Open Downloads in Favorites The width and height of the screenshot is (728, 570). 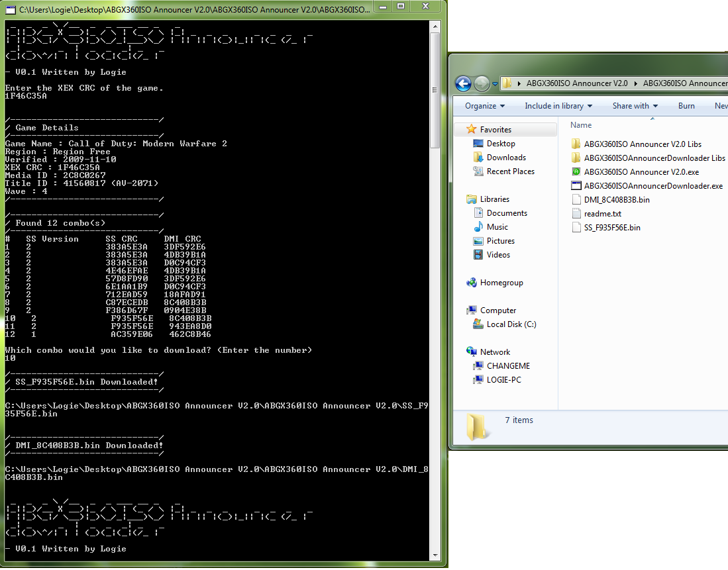(506, 158)
